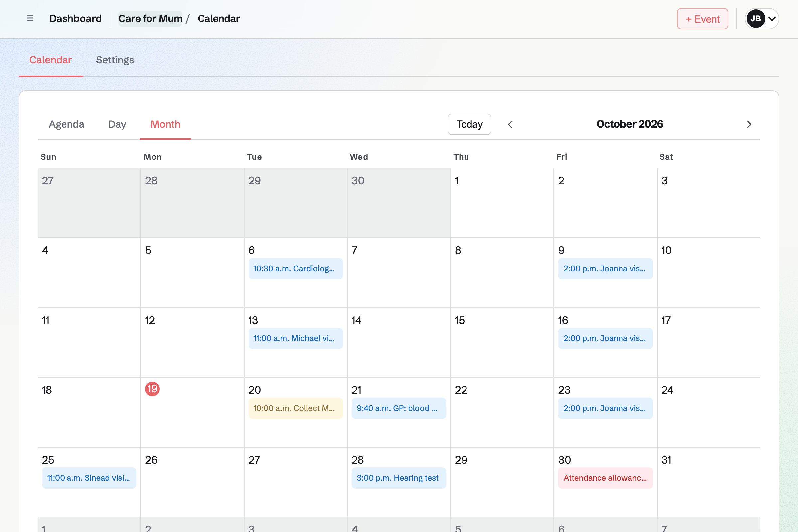
Task: Switch to the Settings tab
Action: [115, 60]
